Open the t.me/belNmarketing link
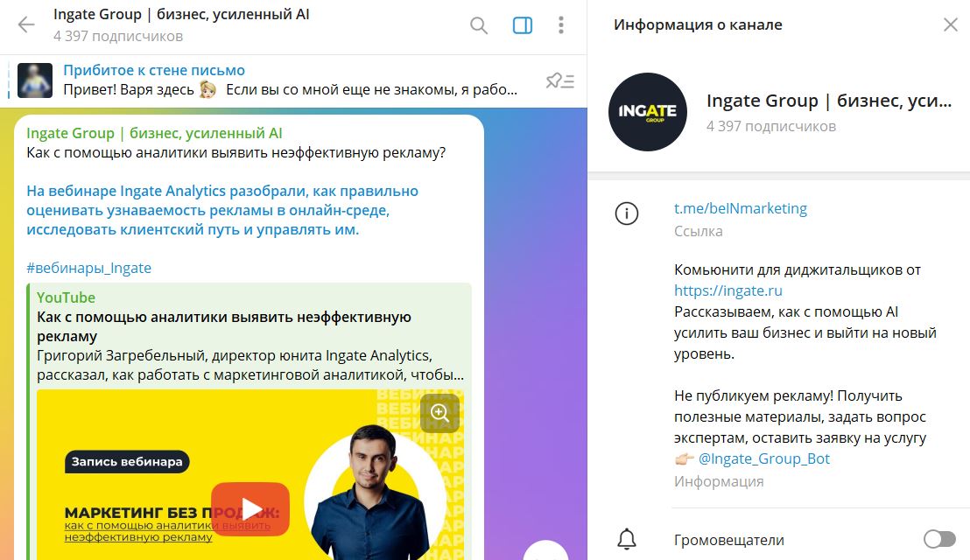Image resolution: width=970 pixels, height=560 pixels. click(741, 208)
